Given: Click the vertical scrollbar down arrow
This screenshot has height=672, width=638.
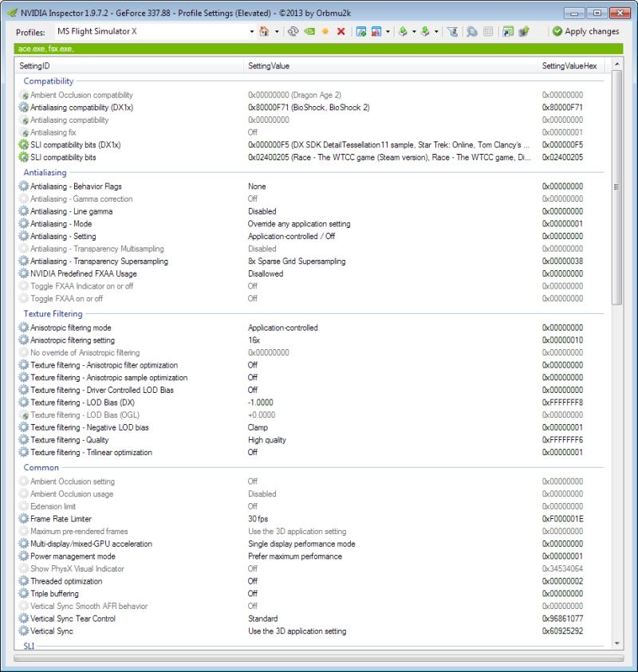Looking at the screenshot, I should [617, 643].
